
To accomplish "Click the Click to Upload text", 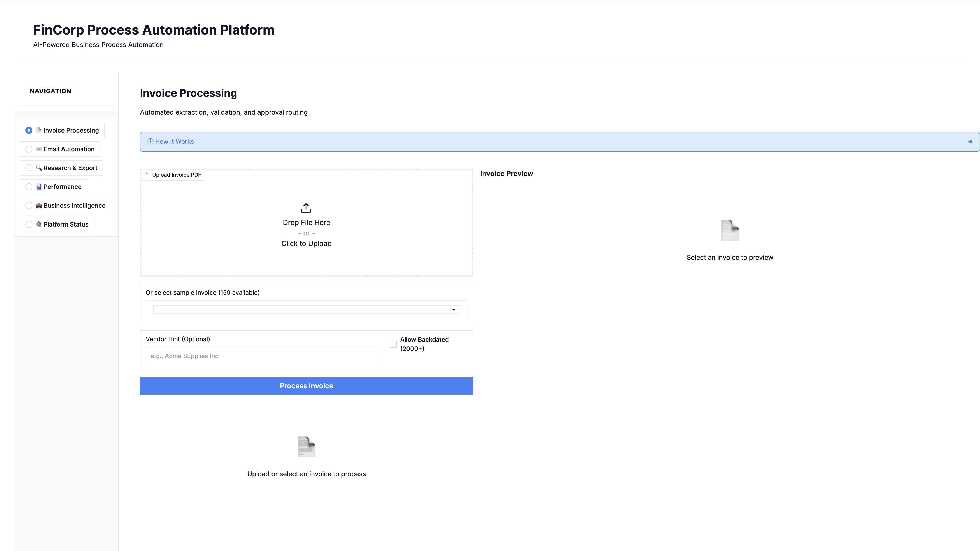I will (x=306, y=243).
